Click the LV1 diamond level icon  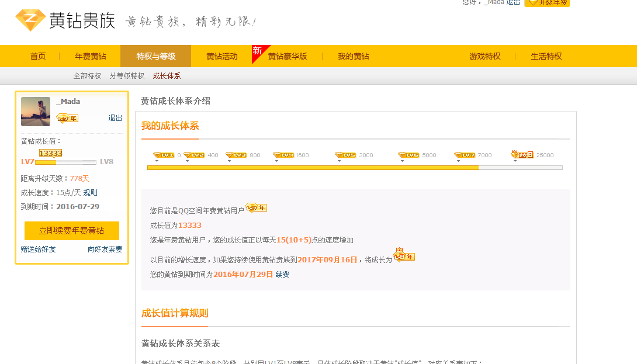pos(163,155)
